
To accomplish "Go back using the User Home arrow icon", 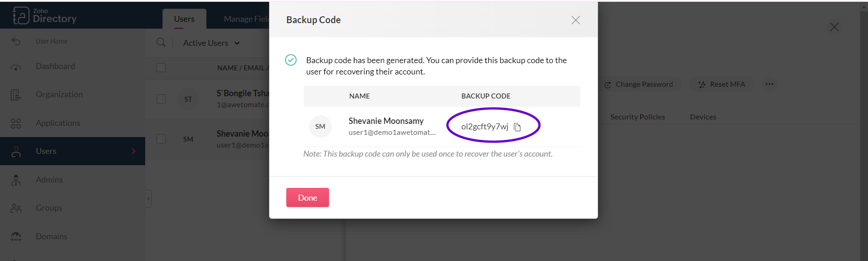I will pyautogui.click(x=16, y=41).
